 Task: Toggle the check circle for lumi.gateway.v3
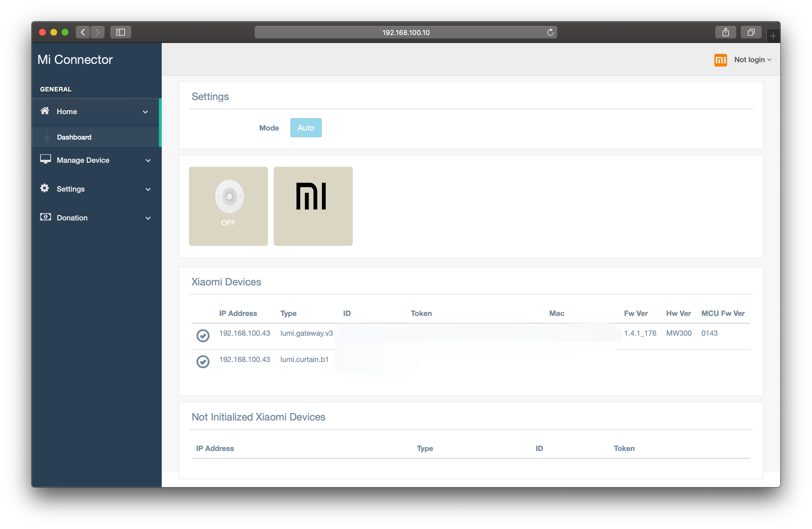click(x=203, y=336)
